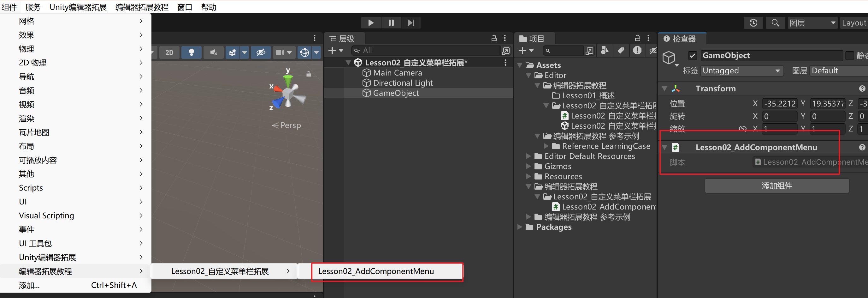Click the position X input field

(x=779, y=104)
